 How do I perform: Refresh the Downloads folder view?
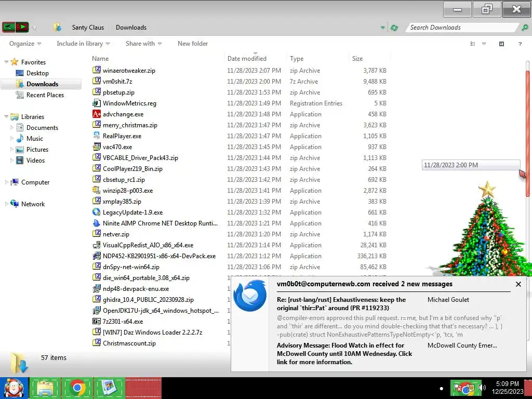[x=394, y=28]
